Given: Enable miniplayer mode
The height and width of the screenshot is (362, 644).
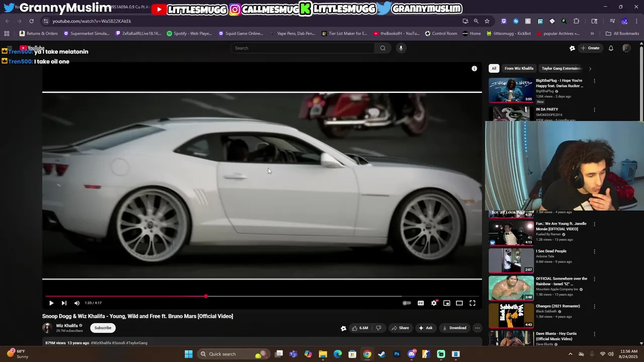Looking at the screenshot, I should [x=446, y=303].
